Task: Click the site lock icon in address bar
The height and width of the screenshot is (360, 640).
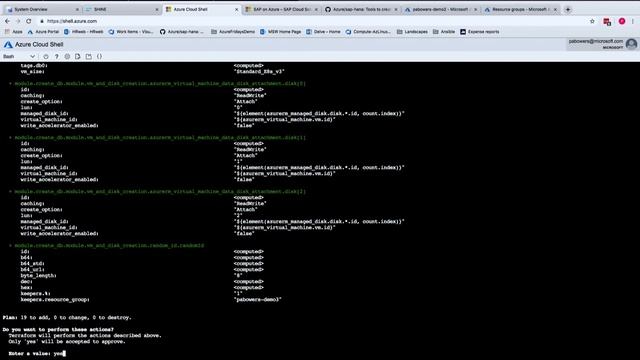Action: 42,21
